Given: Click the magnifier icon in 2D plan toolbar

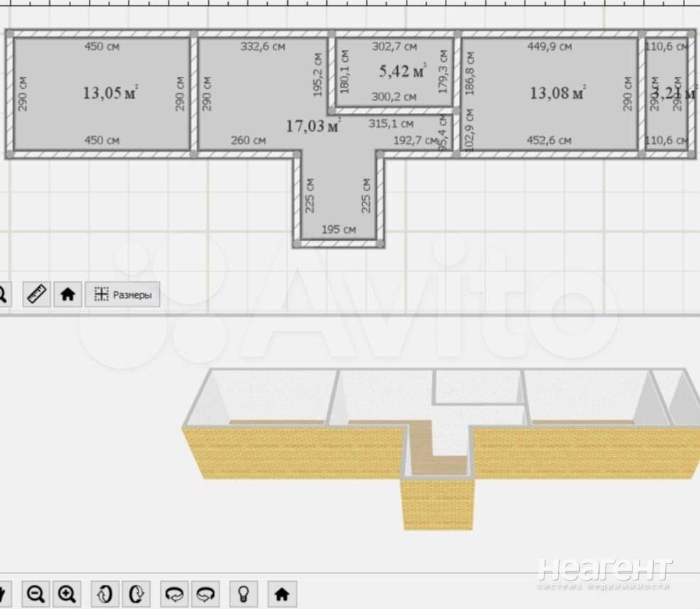Looking at the screenshot, I should coord(3,293).
